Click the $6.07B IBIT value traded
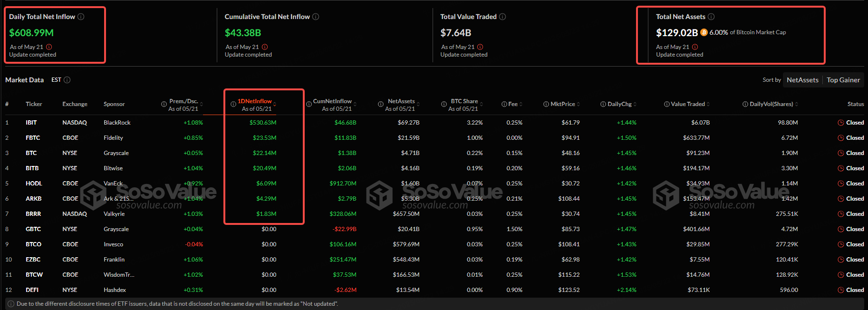Image resolution: width=868 pixels, height=310 pixels. pos(701,123)
